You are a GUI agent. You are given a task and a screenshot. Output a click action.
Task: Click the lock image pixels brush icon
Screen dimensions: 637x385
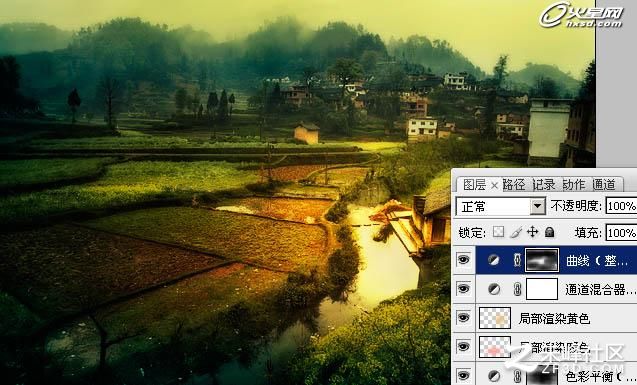[x=516, y=232]
